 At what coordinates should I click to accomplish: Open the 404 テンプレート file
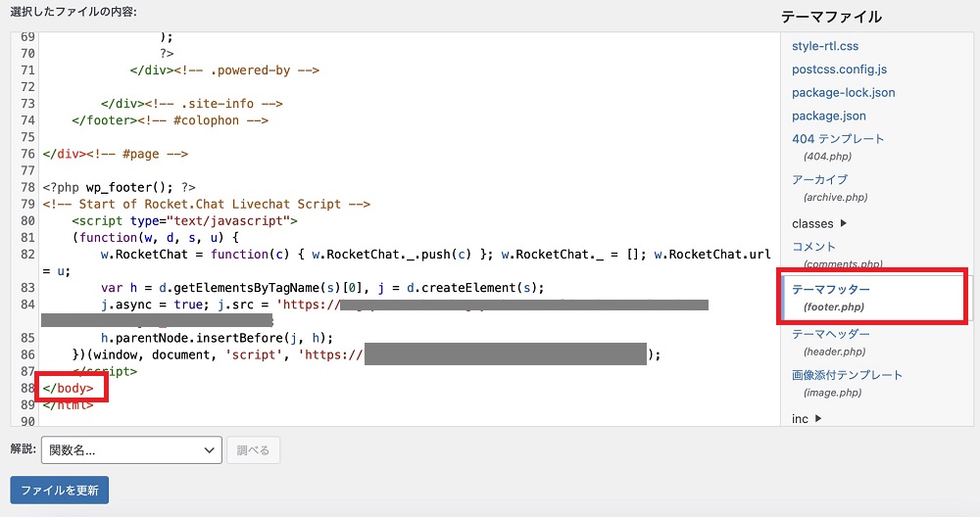[838, 139]
